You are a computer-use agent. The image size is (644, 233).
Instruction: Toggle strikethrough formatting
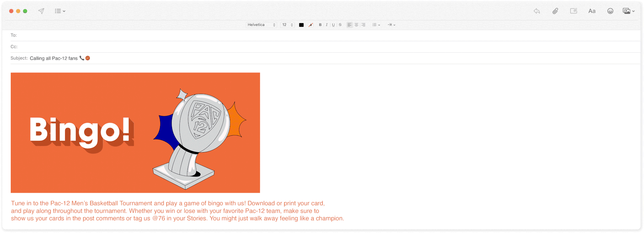(340, 25)
